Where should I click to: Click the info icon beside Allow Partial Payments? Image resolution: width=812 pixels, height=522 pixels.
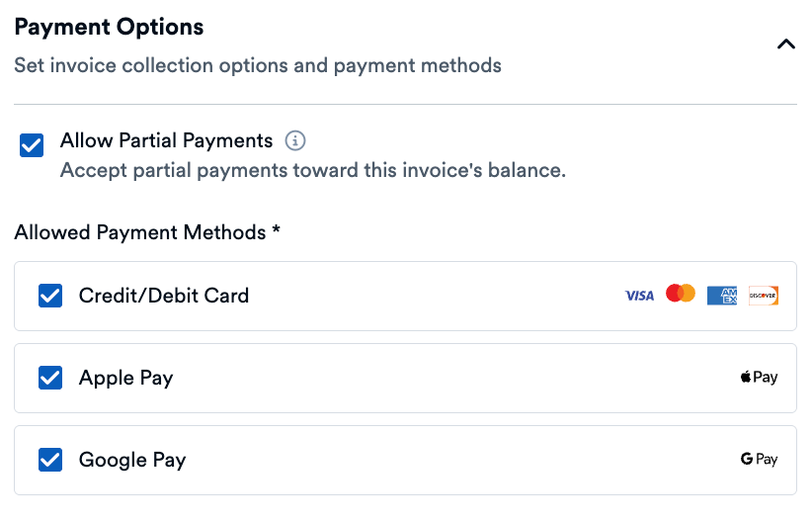294,140
